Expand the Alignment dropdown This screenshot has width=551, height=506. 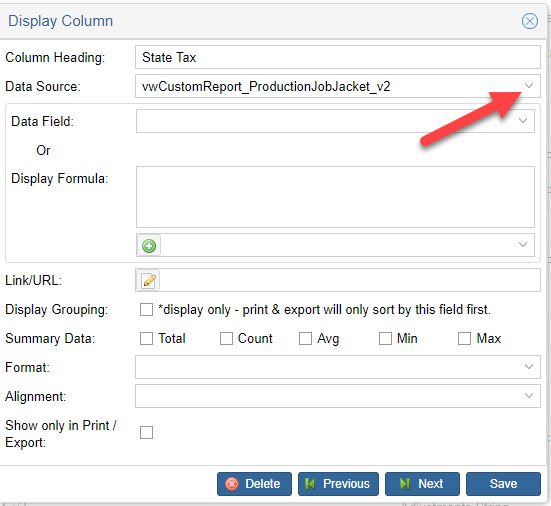[x=529, y=396]
